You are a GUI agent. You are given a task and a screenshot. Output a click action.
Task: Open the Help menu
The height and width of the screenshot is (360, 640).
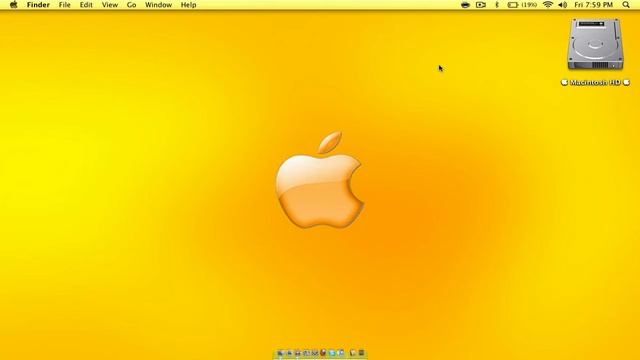coord(189,5)
